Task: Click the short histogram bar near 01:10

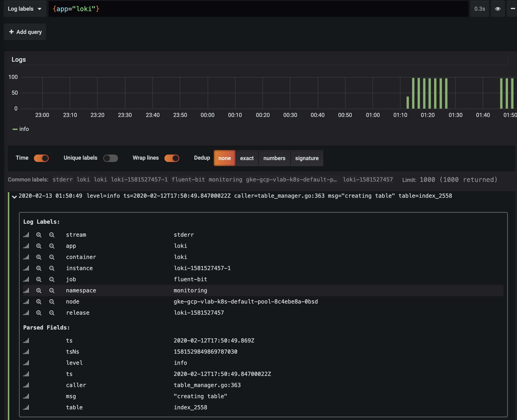Action: (408, 103)
